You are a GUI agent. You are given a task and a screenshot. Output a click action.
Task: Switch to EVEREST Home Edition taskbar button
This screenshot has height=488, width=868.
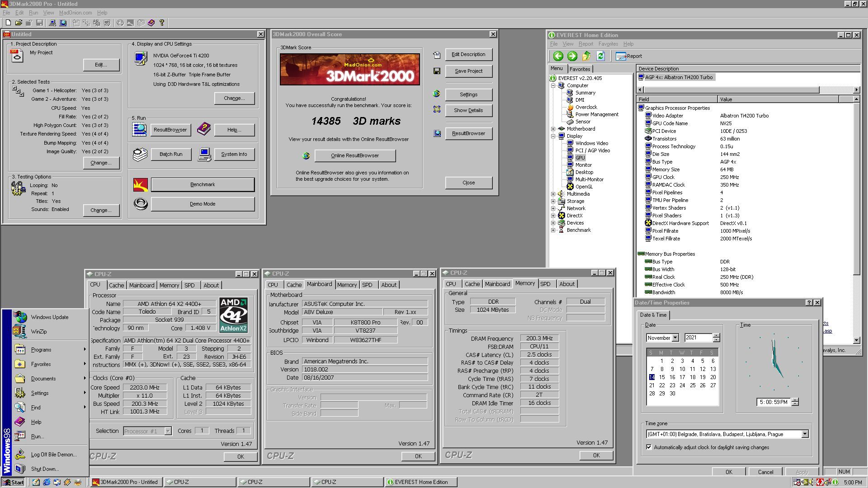[421, 482]
